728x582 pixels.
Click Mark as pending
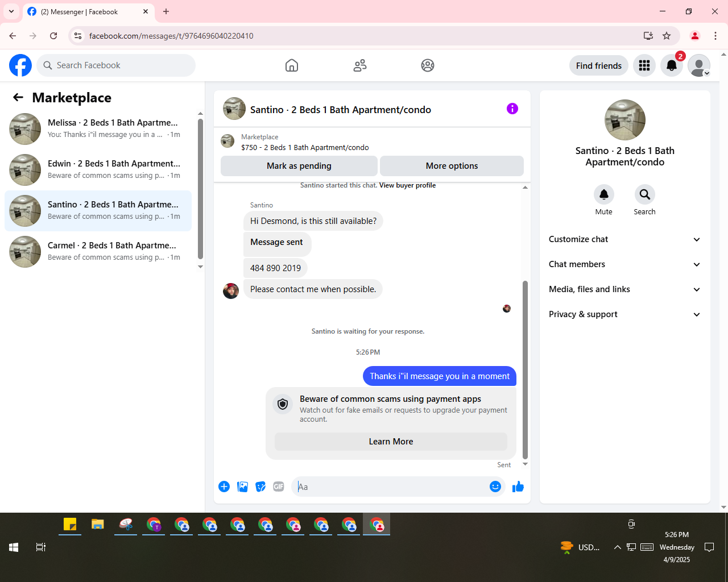[x=299, y=166]
